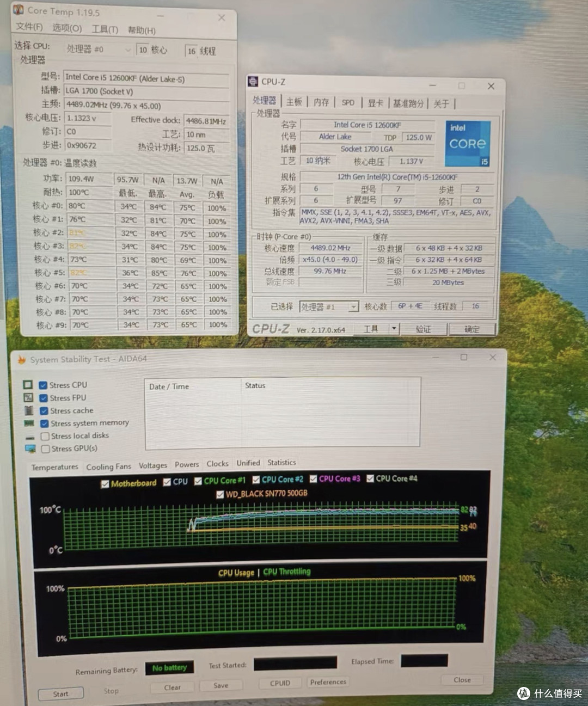The width and height of the screenshot is (588, 706).
Task: Click the Save button
Action: tap(221, 685)
